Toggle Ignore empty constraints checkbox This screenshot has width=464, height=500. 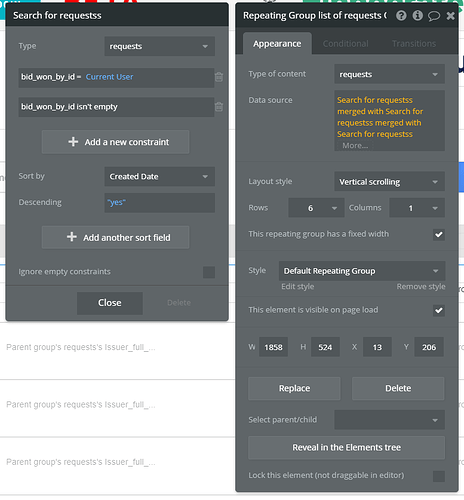tap(209, 272)
